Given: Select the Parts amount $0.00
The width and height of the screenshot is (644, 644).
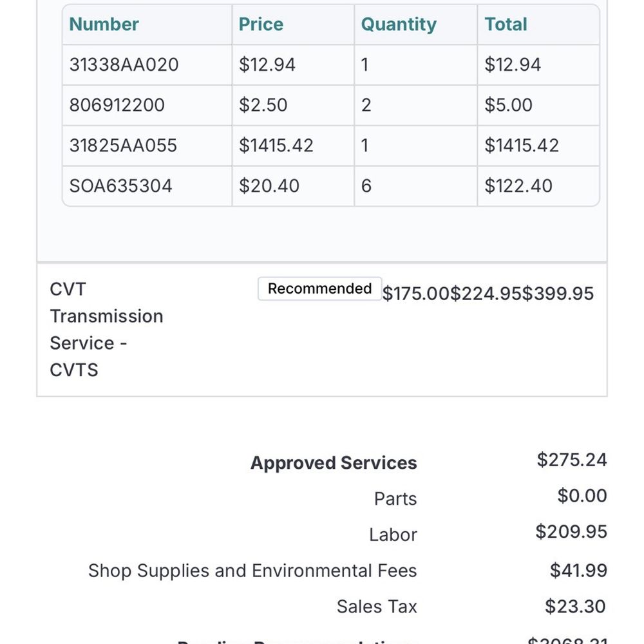Looking at the screenshot, I should tap(582, 496).
